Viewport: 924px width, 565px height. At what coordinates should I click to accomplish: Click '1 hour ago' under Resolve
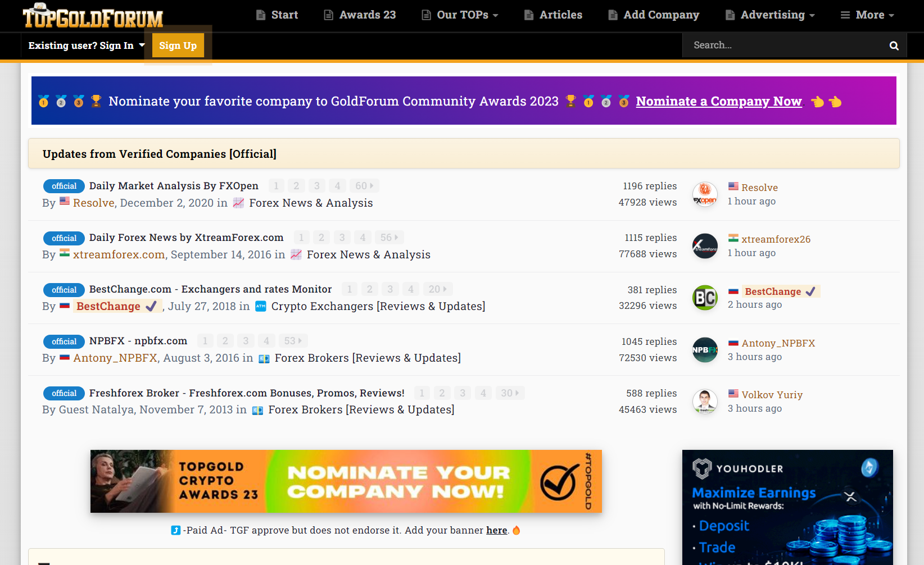(751, 201)
